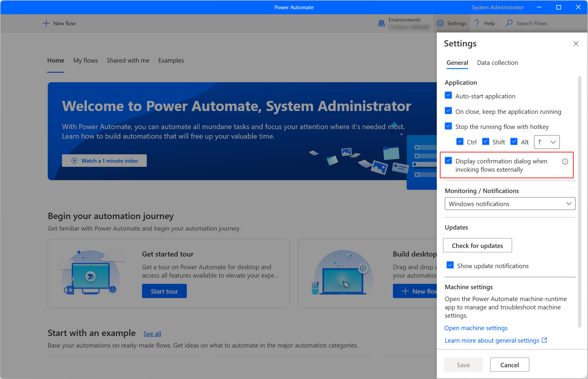The image size is (588, 379).
Task: Click the Help icon
Action: coord(477,23)
